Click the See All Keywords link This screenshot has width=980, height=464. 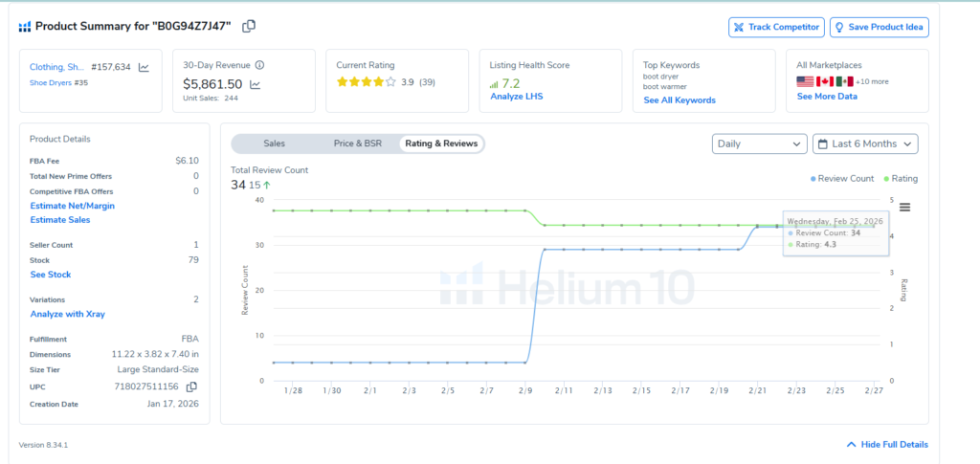click(x=679, y=100)
